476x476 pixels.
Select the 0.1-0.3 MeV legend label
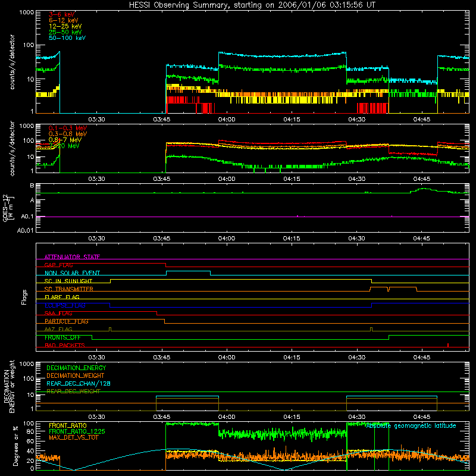tap(68, 128)
